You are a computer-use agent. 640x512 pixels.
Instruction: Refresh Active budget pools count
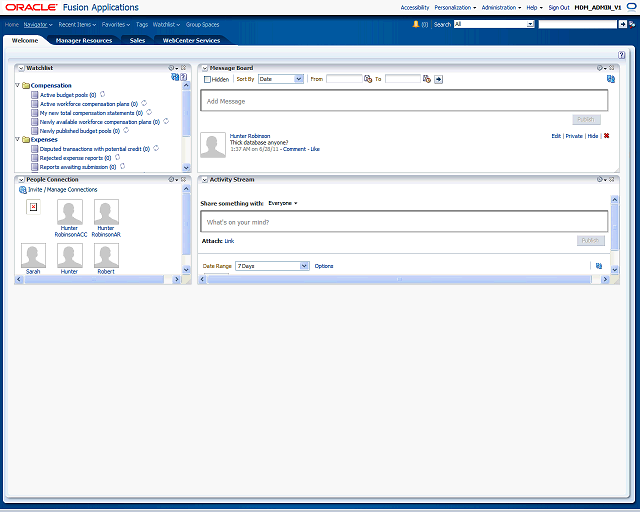[x=102, y=94]
